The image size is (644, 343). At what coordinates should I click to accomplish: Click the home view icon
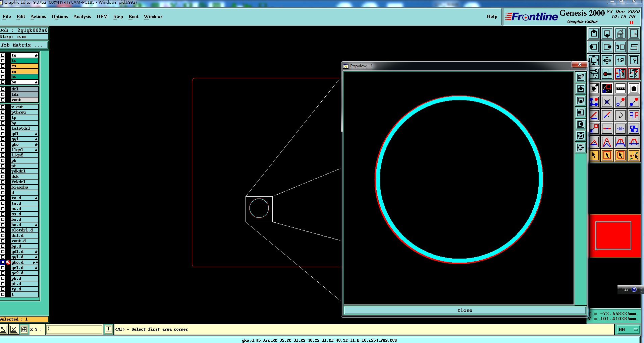(621, 33)
